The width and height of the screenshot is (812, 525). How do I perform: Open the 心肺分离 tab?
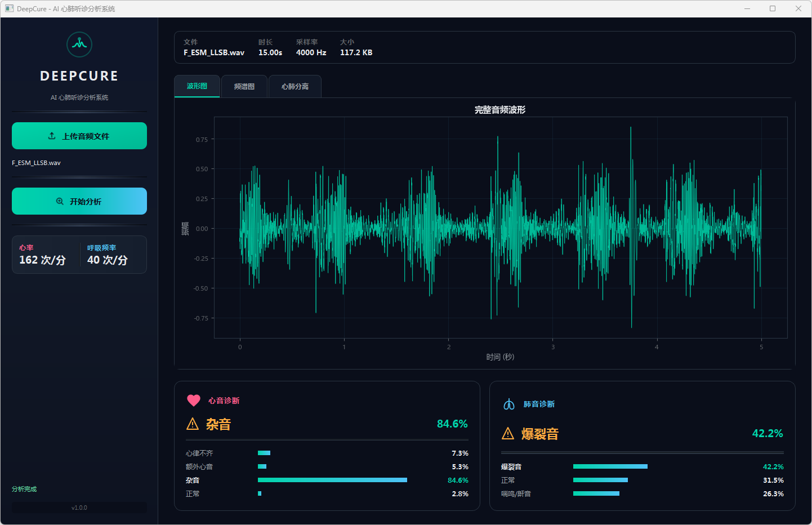pyautogui.click(x=295, y=86)
